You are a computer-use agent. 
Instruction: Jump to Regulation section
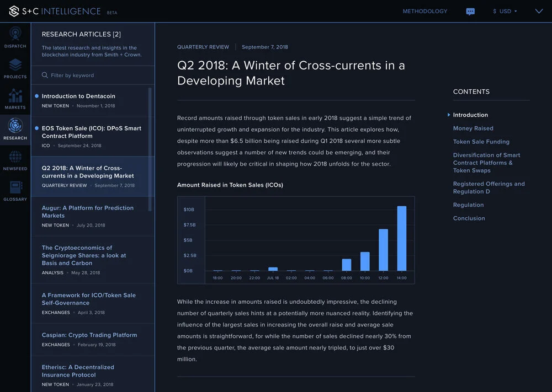pos(468,205)
